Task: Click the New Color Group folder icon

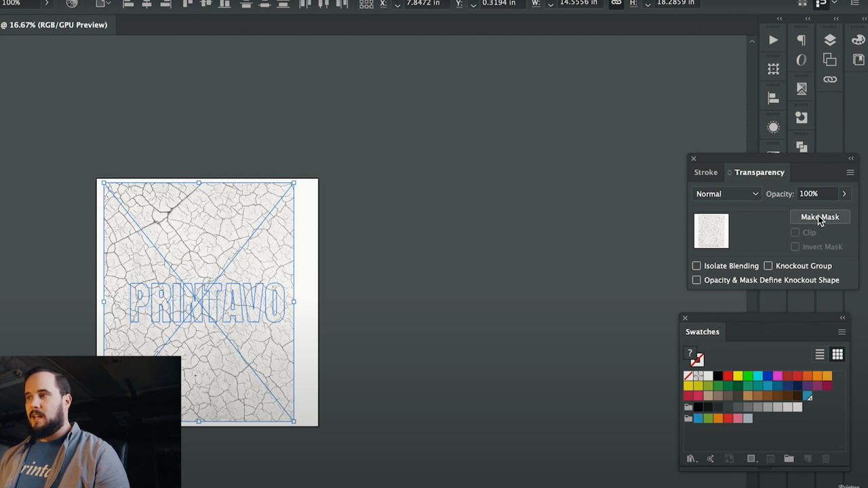Action: pyautogui.click(x=789, y=459)
